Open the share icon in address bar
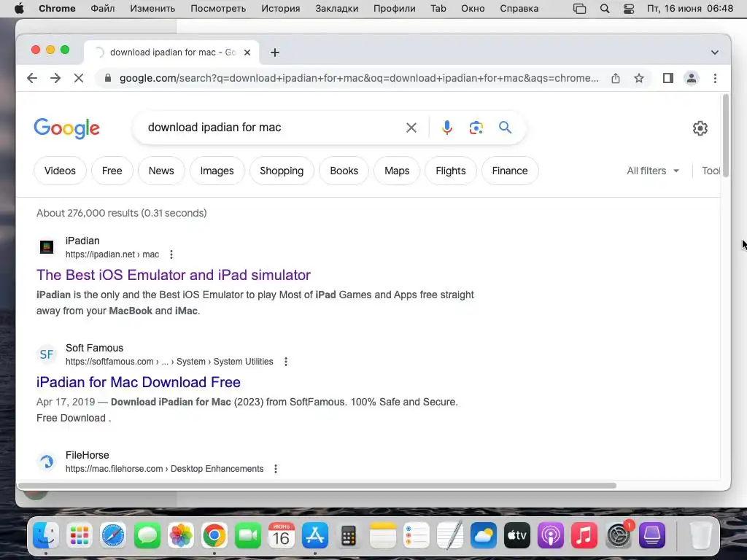747x560 pixels. 616,78
